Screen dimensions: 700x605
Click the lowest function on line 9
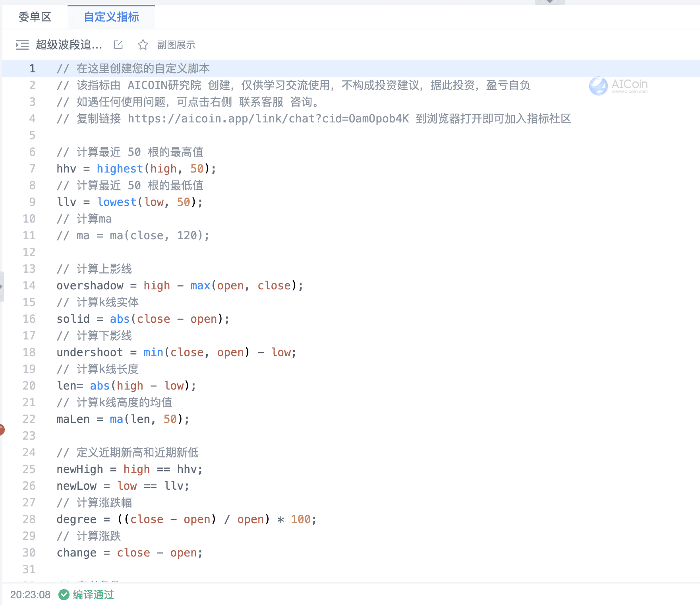click(117, 202)
